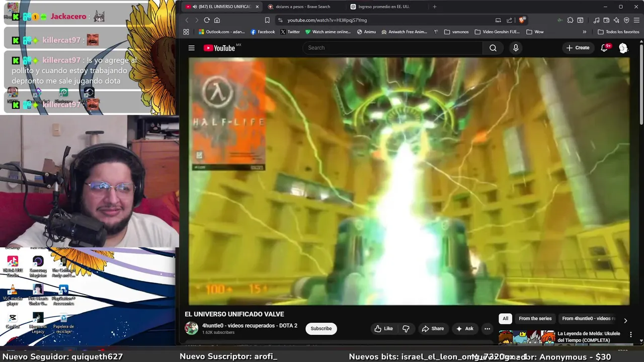This screenshot has height=362, width=644.
Task: Switch to dolares a pesos tab
Action: point(303,7)
